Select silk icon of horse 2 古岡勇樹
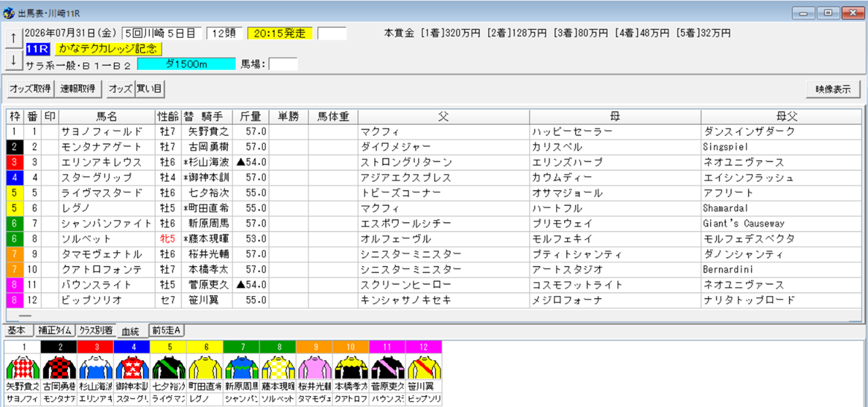Screen dimensions: 868x407 (58, 366)
